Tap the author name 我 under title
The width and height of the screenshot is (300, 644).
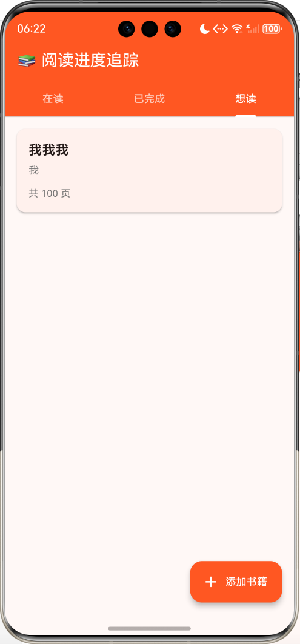coord(34,170)
